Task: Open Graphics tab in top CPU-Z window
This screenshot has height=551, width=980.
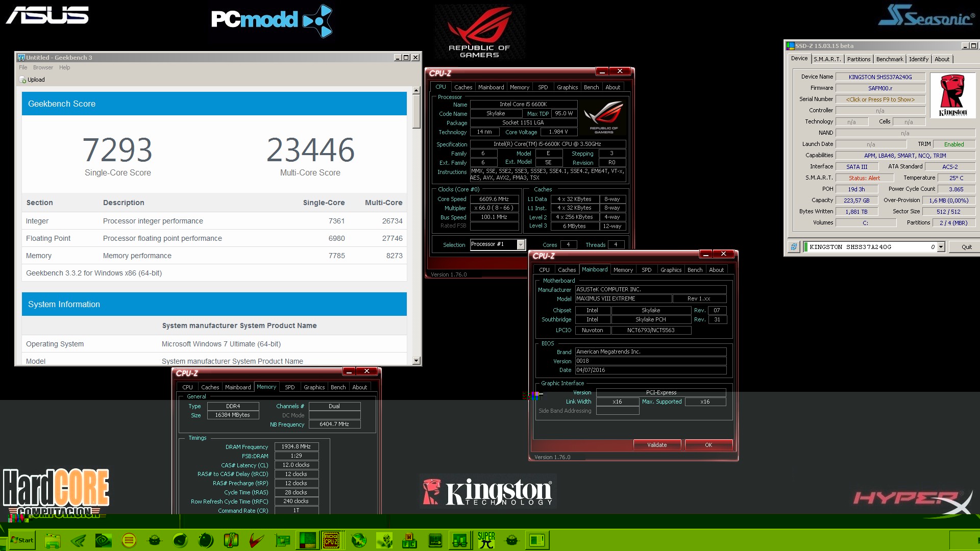Action: [x=567, y=87]
